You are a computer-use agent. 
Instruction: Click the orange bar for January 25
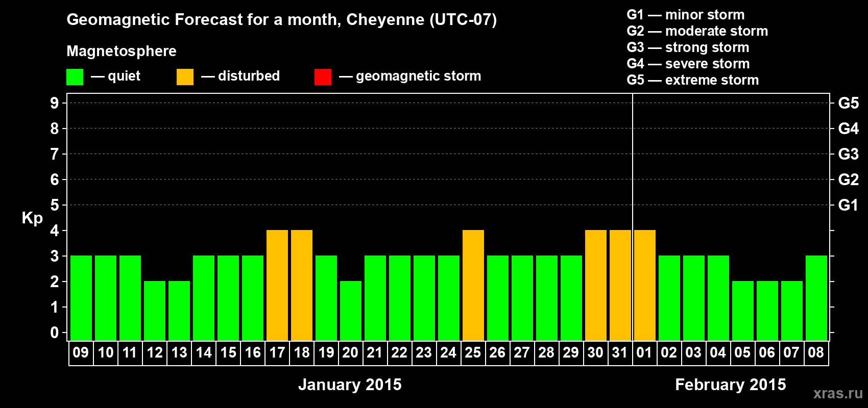point(473,285)
